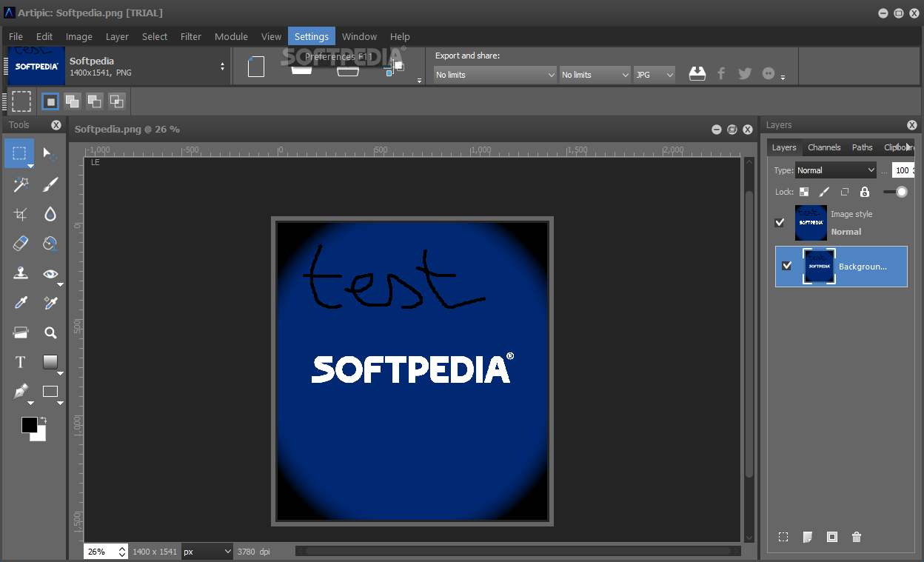Click the trash icon in Layers panel

coord(857,537)
